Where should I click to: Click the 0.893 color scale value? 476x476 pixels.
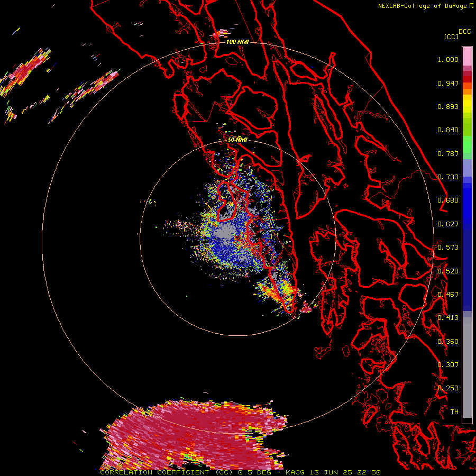point(448,106)
